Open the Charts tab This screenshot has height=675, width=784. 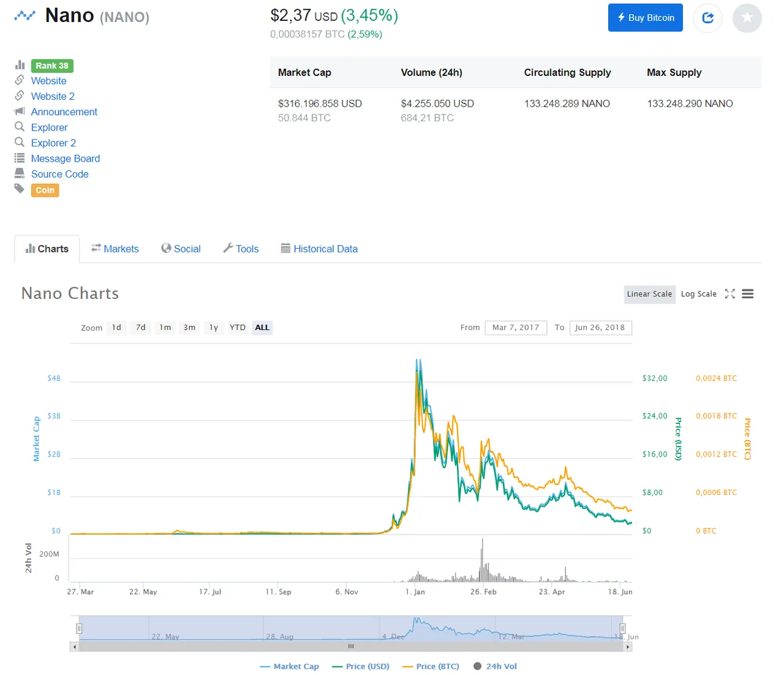coord(47,249)
